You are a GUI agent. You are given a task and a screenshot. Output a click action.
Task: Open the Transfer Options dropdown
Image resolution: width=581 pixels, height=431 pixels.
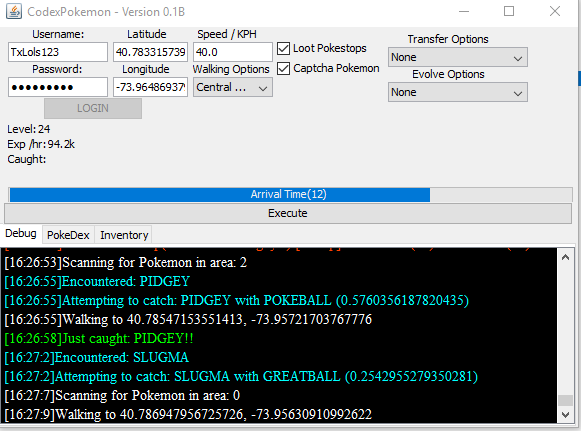tap(458, 57)
